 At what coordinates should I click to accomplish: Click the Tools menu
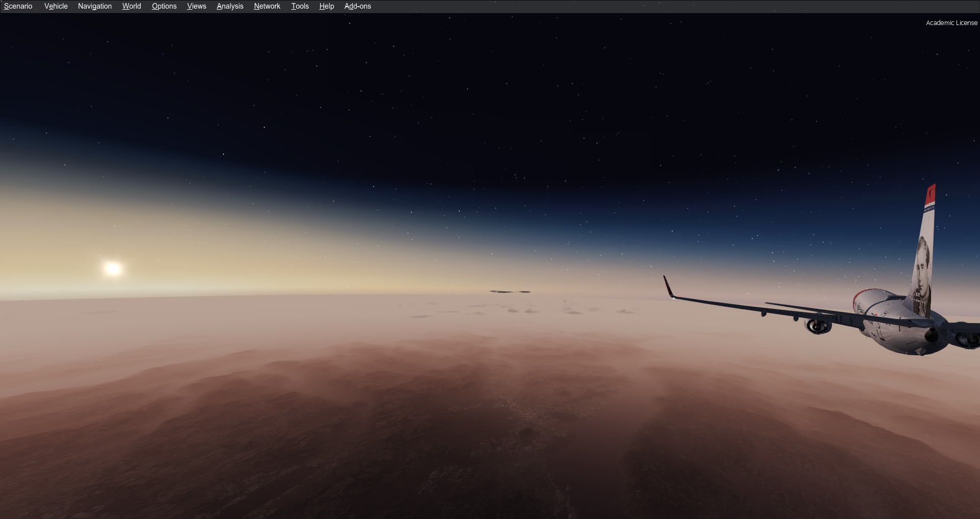point(300,6)
